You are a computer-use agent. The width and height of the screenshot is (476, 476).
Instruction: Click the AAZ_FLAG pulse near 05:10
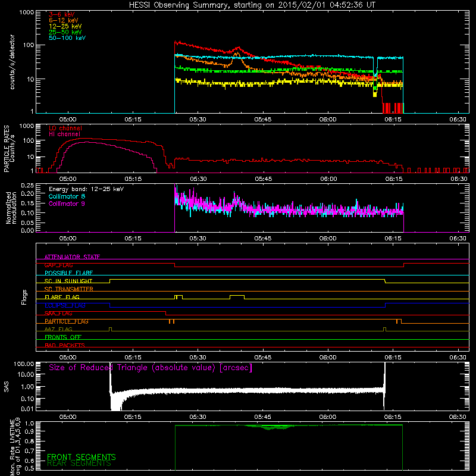pyautogui.click(x=110, y=330)
